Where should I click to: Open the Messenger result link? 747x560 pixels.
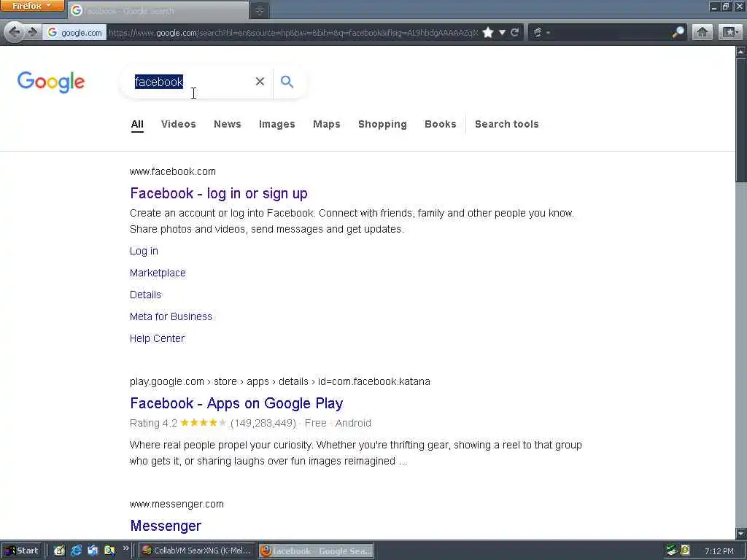(x=166, y=526)
